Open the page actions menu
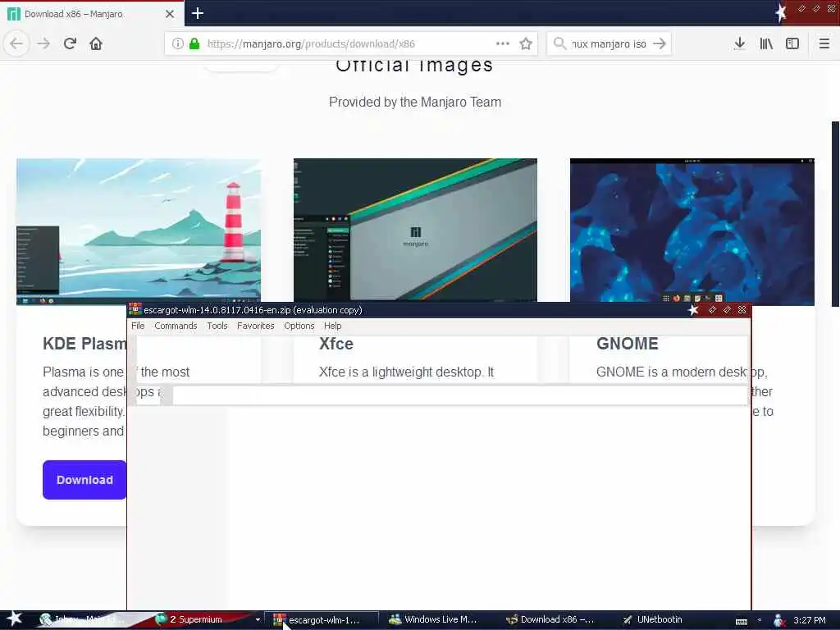 pyautogui.click(x=503, y=43)
